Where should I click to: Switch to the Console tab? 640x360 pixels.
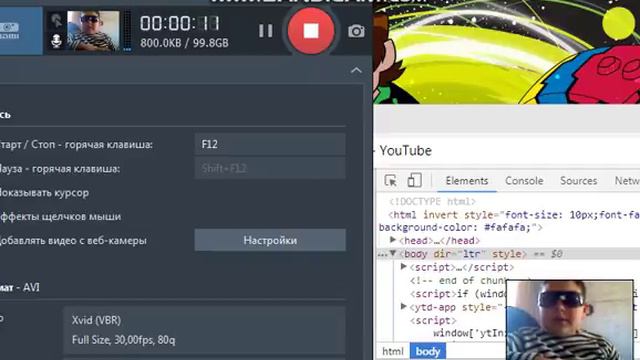pos(524,181)
